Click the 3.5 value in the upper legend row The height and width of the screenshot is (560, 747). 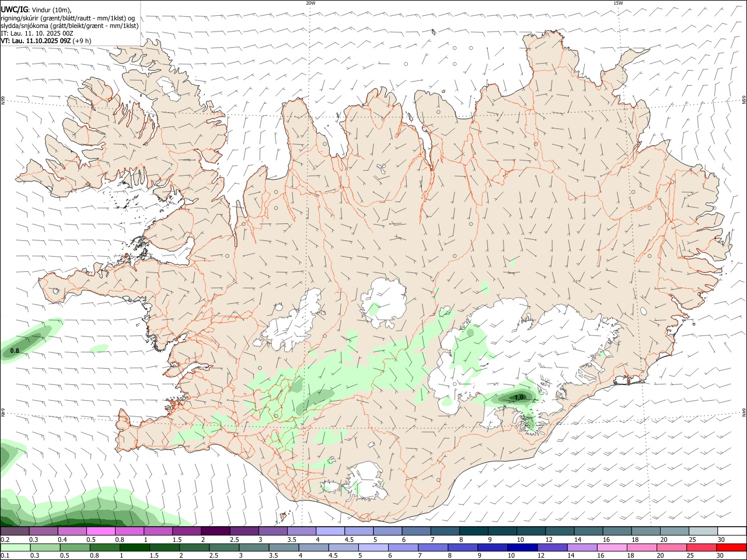coord(292,540)
